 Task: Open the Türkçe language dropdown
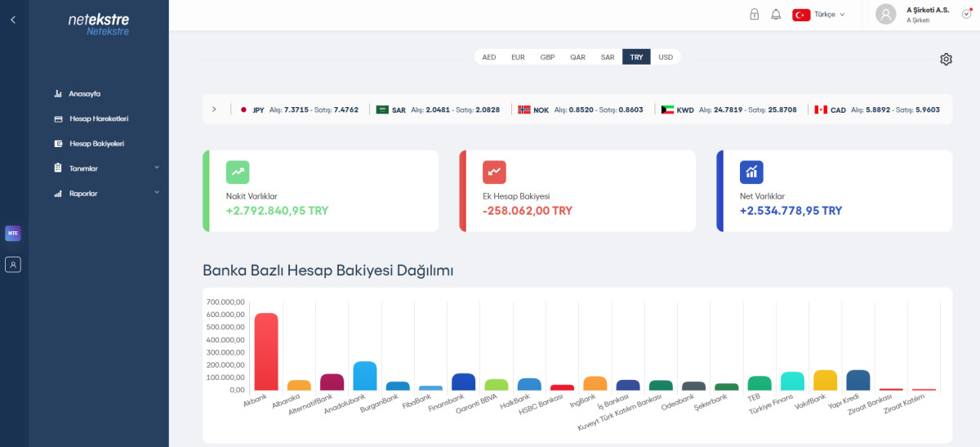pos(819,14)
